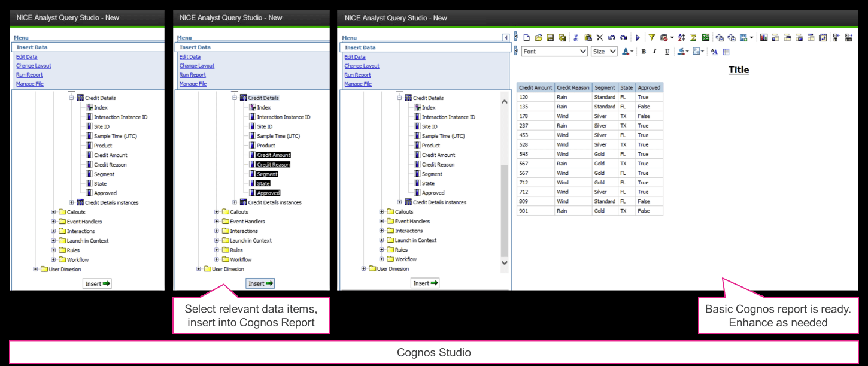Click the Swap rows and columns icon
Image resolution: width=868 pixels, height=366 pixels.
(823, 37)
